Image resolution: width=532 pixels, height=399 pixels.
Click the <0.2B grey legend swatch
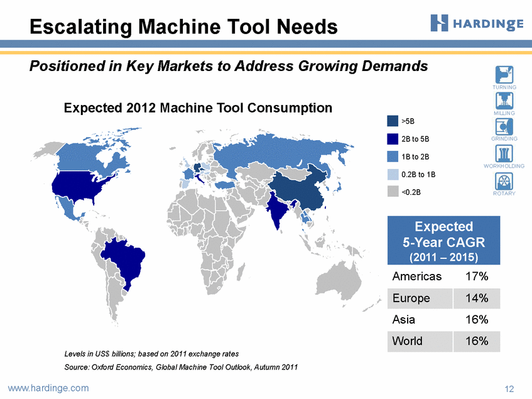[393, 192]
